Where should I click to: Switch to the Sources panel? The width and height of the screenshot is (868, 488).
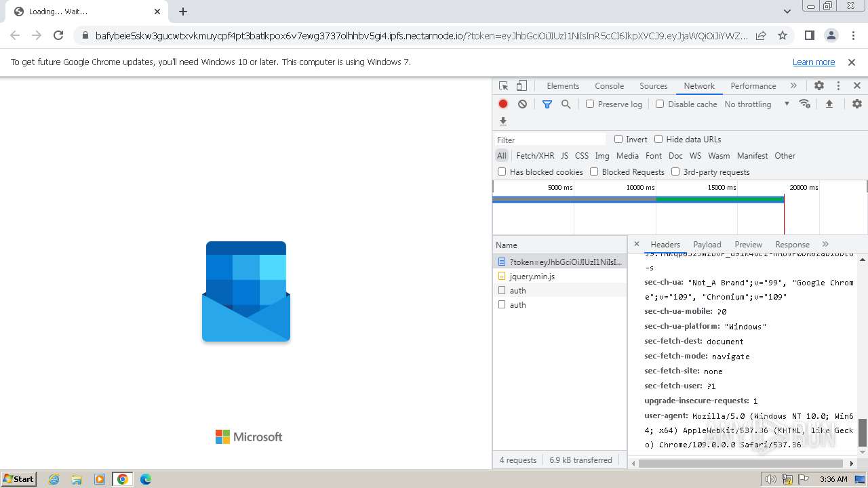(x=654, y=86)
